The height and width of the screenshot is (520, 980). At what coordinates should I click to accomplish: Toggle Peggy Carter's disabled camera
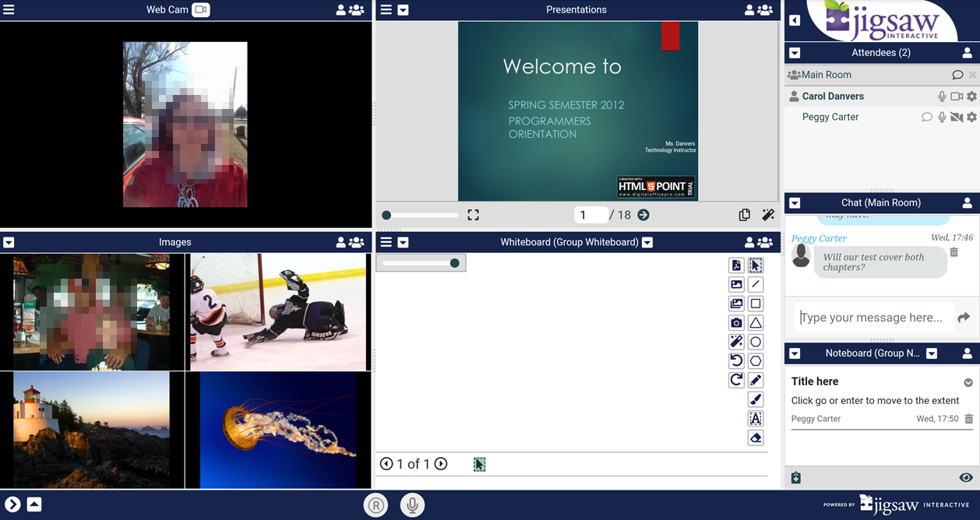pos(957,118)
